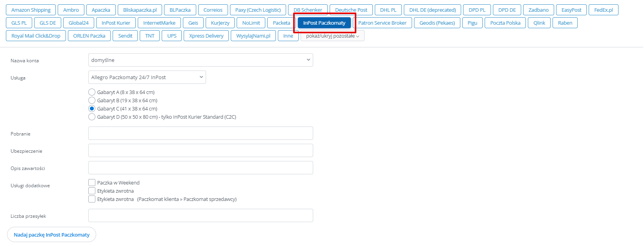This screenshot has width=644, height=246.
Task: Select Gabaryt B radio button
Action: [x=92, y=100]
